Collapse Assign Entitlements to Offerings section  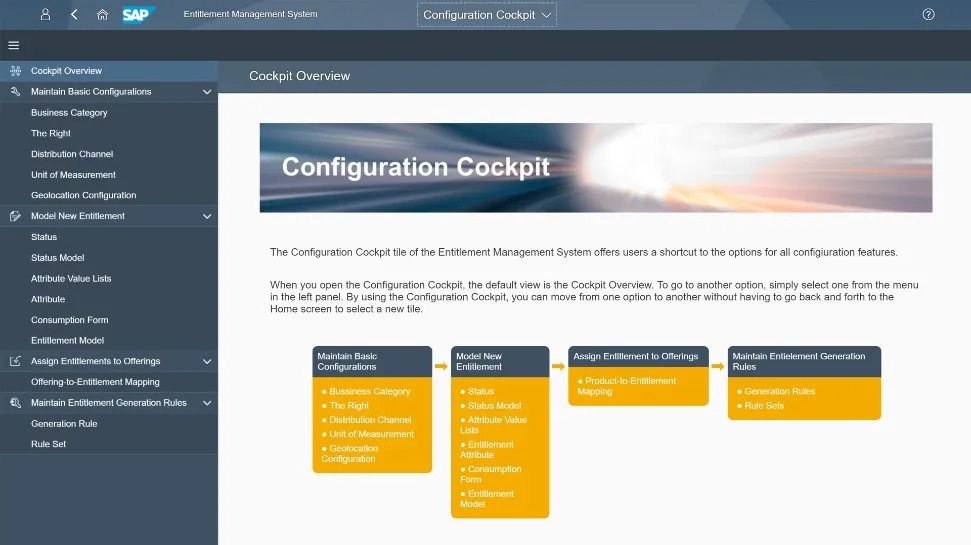(207, 361)
